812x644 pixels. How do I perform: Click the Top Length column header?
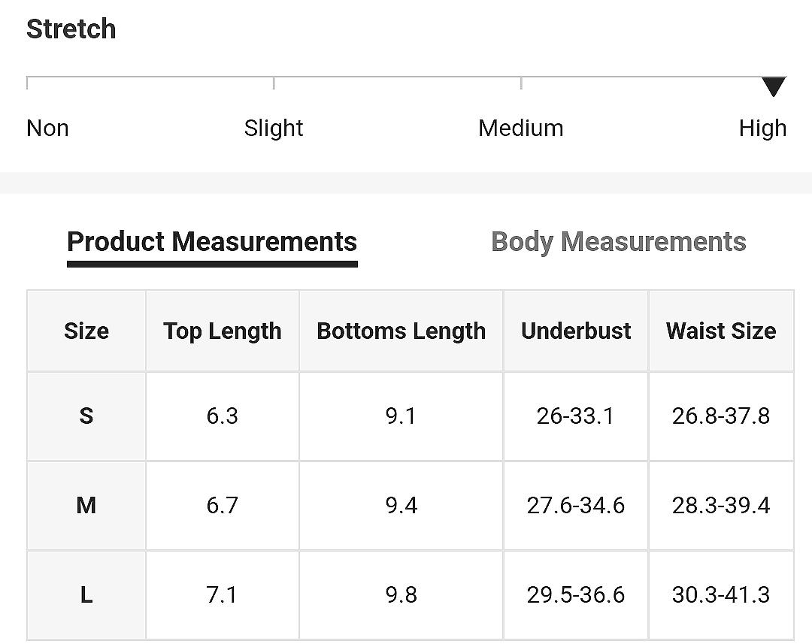point(222,331)
